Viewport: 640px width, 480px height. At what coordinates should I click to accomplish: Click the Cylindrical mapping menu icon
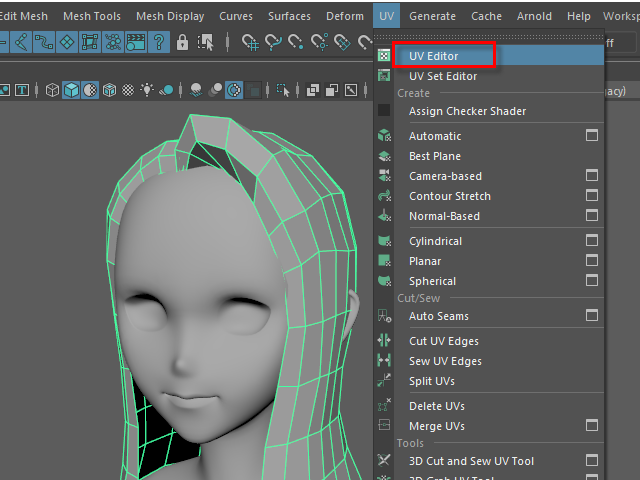pos(384,241)
